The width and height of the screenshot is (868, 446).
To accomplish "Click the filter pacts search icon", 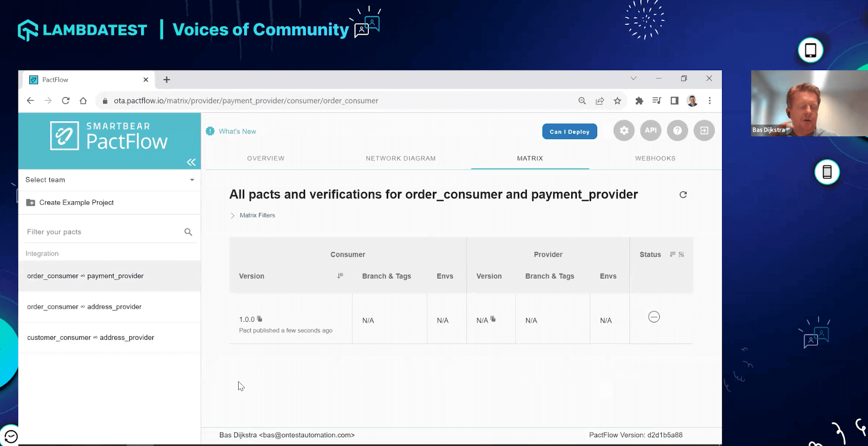I will 188,232.
